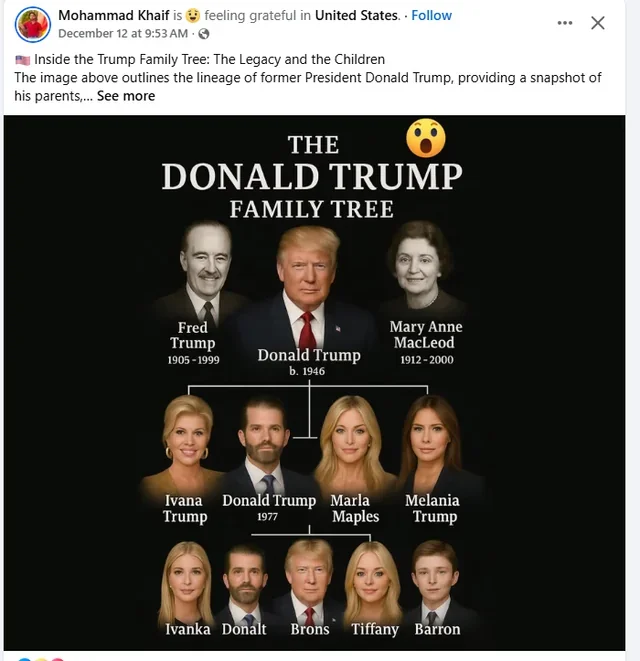Click the globe privacy icon
The image size is (640, 661).
pyautogui.click(x=204, y=34)
